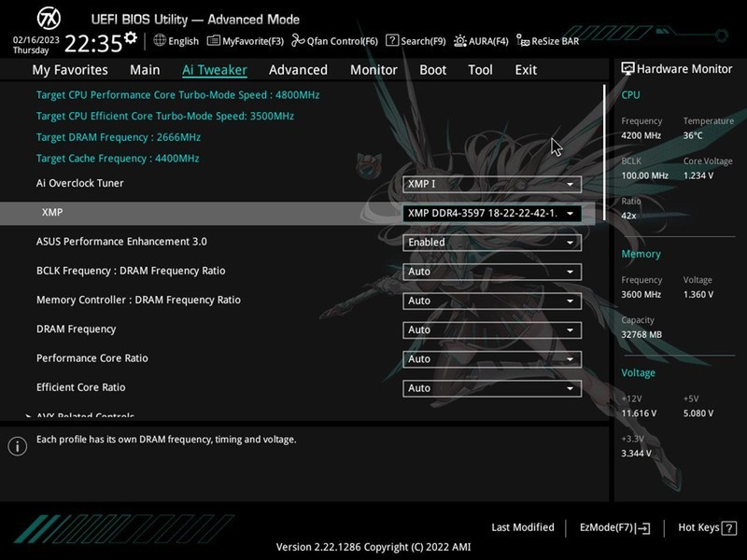Click the Ratio 42x value
Image resolution: width=747 pixels, height=560 pixels.
pos(628,216)
